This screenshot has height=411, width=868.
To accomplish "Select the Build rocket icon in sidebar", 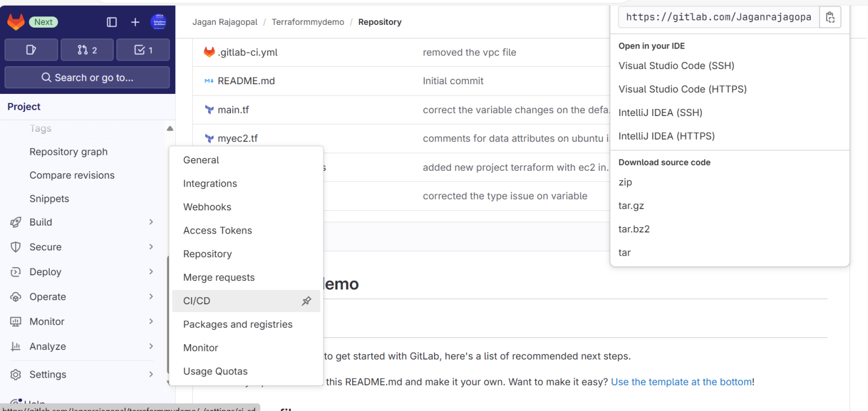I will (17, 222).
